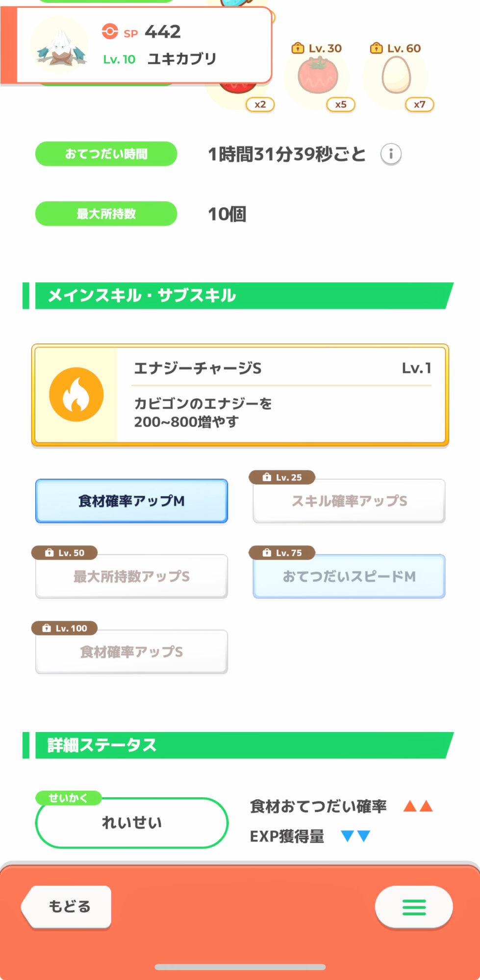Image resolution: width=480 pixels, height=980 pixels.
Task: Select the locked おてつだいスピードM sub skill
Action: click(x=349, y=576)
